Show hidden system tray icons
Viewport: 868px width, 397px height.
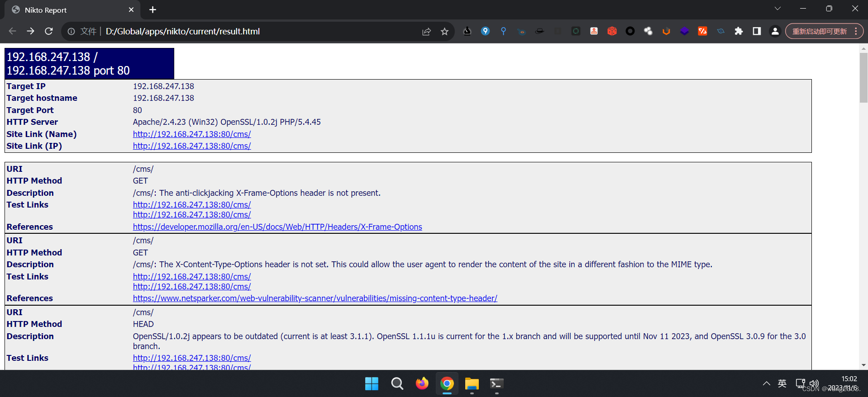(766, 383)
